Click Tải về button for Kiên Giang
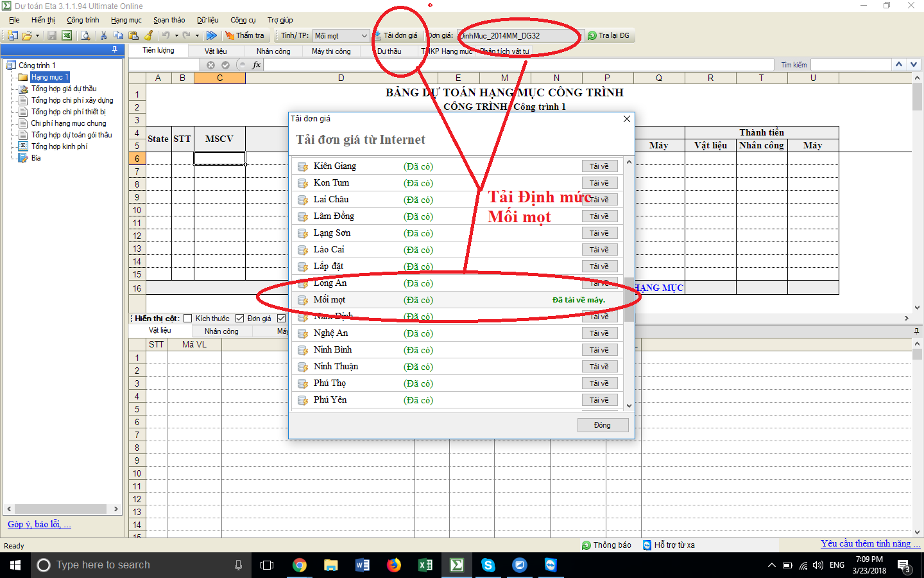 (x=599, y=166)
